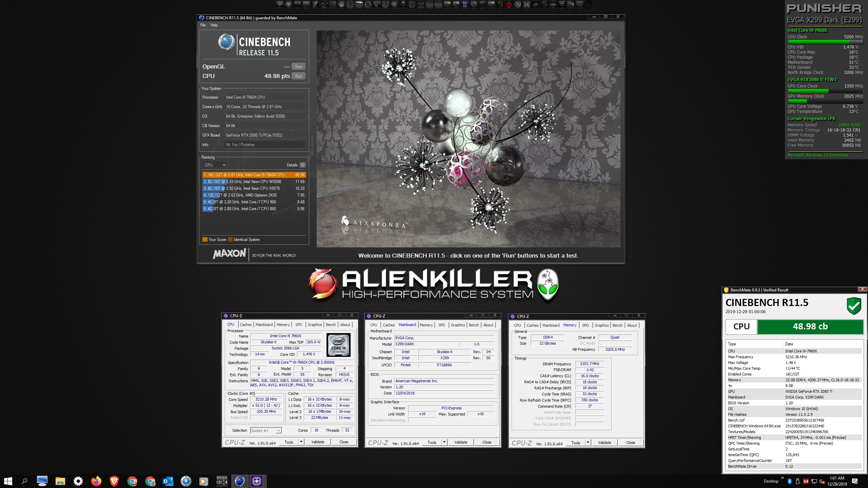
Task: Open taskbar search magnifier
Action: click(24, 481)
